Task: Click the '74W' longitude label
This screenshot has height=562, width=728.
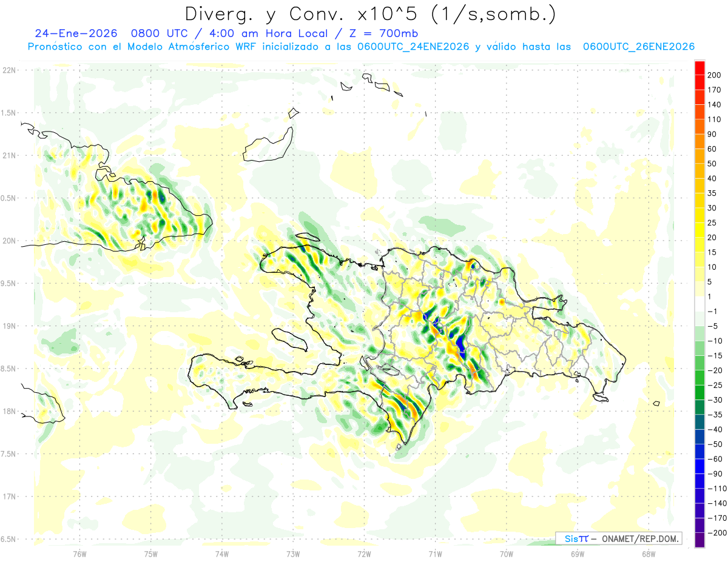Action: (222, 554)
